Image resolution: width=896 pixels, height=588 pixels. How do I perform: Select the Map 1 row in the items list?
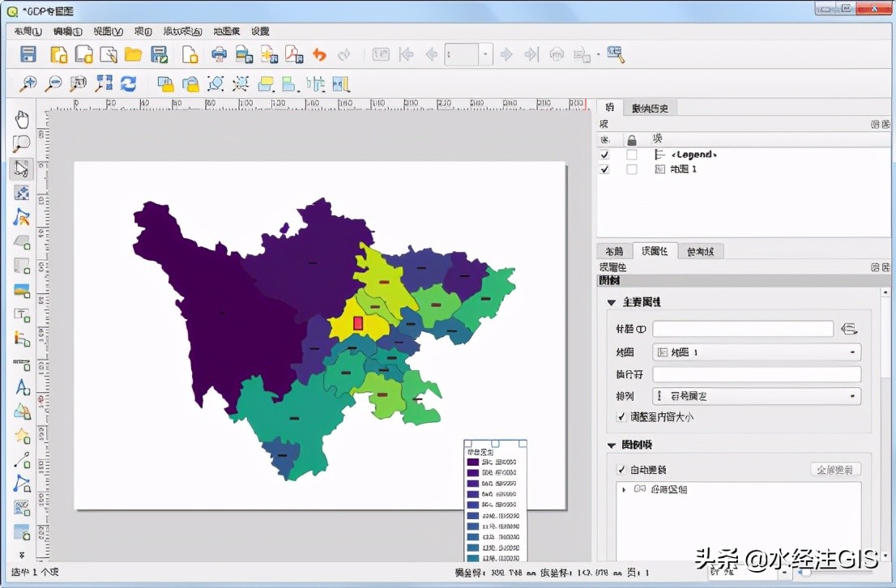coord(743,169)
